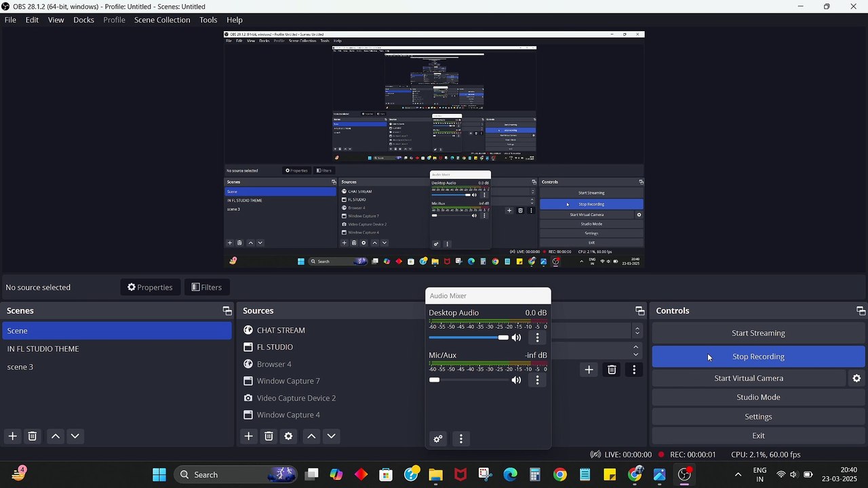Open Desktop Audio three-dot options menu
This screenshot has width=868, height=488.
(x=537, y=337)
